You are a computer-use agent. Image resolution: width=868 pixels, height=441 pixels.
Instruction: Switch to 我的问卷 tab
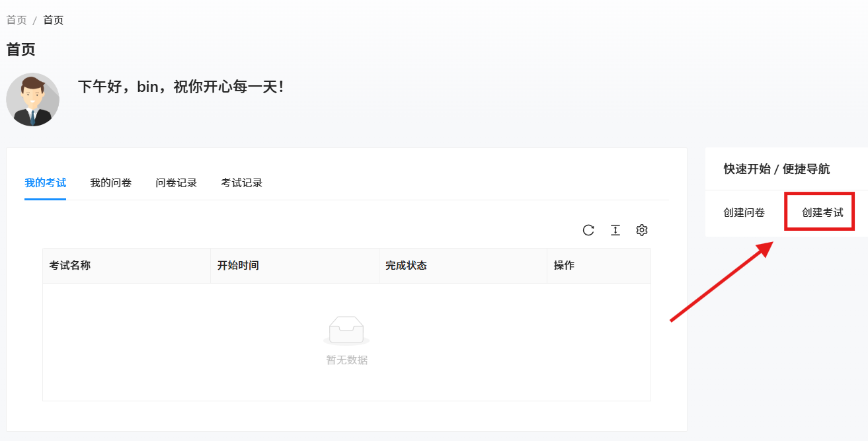tap(111, 182)
